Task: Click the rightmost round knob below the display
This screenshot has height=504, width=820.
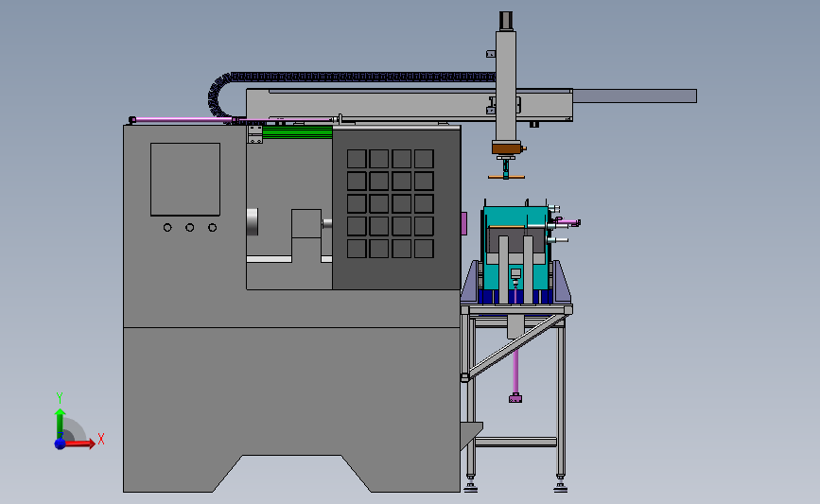Action: tap(212, 228)
